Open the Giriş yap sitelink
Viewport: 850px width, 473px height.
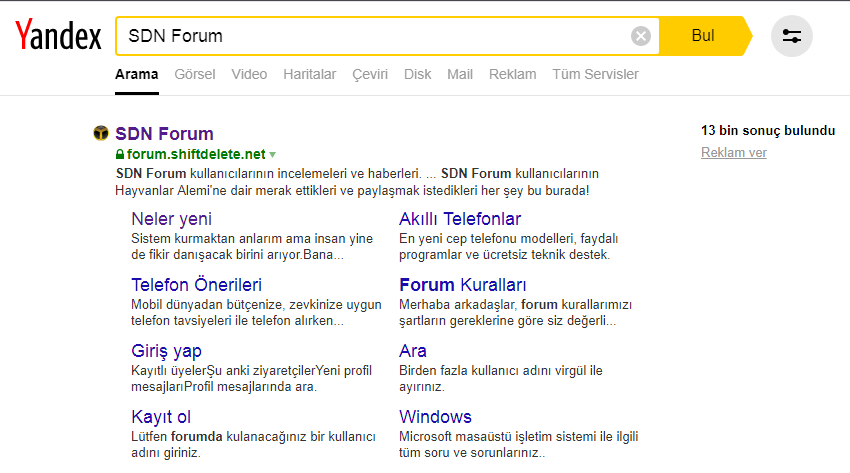coord(166,351)
